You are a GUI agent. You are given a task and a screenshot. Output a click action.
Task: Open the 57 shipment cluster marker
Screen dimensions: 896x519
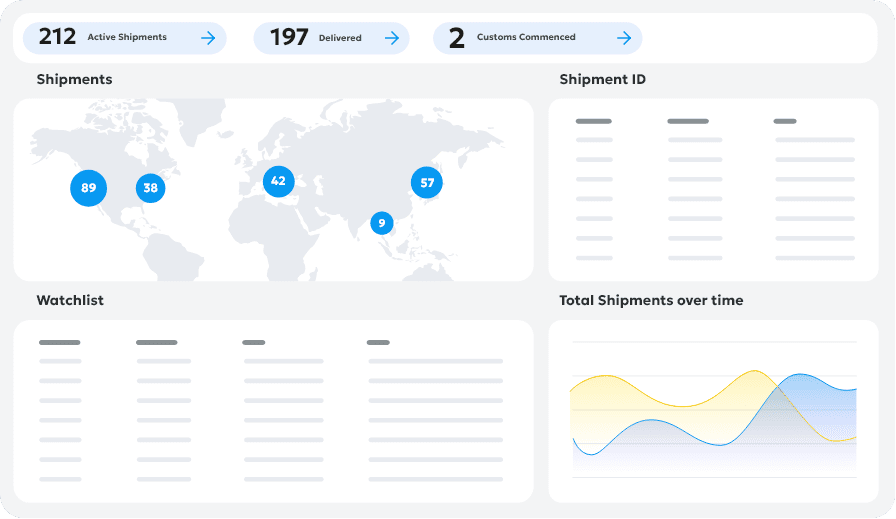(x=427, y=182)
